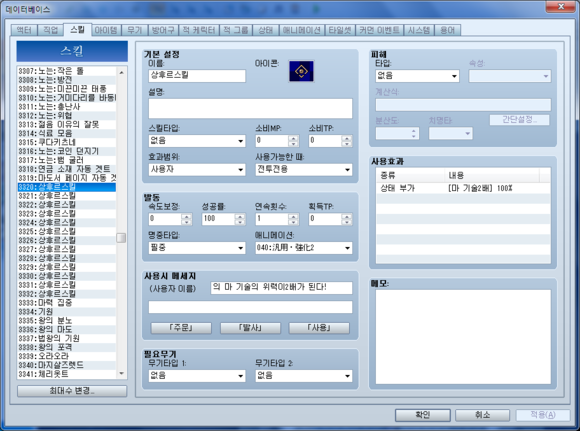Switch to the 액터 tab
The height and width of the screenshot is (431, 580).
[24, 30]
